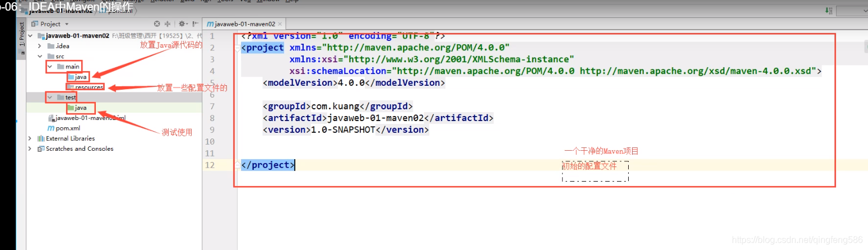The height and width of the screenshot is (250, 868).
Task: Collapse all nodes using the project panel icon
Action: [x=168, y=24]
